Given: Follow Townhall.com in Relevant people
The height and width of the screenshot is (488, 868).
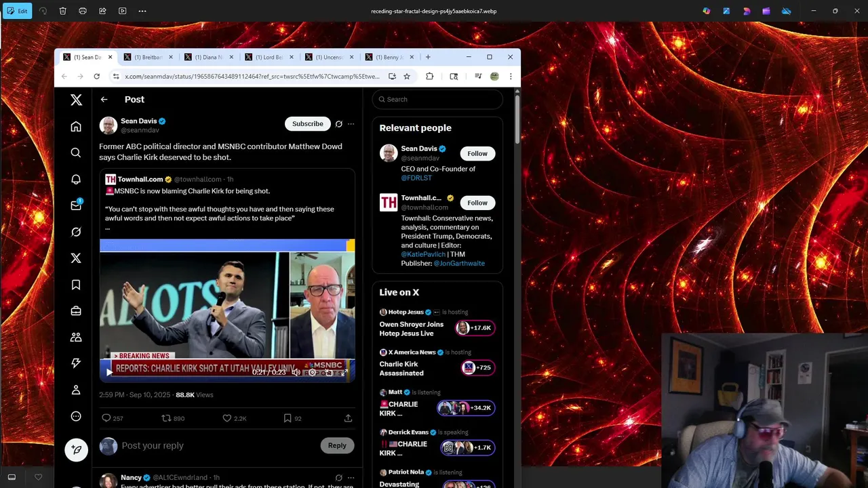Looking at the screenshot, I should click(x=477, y=203).
